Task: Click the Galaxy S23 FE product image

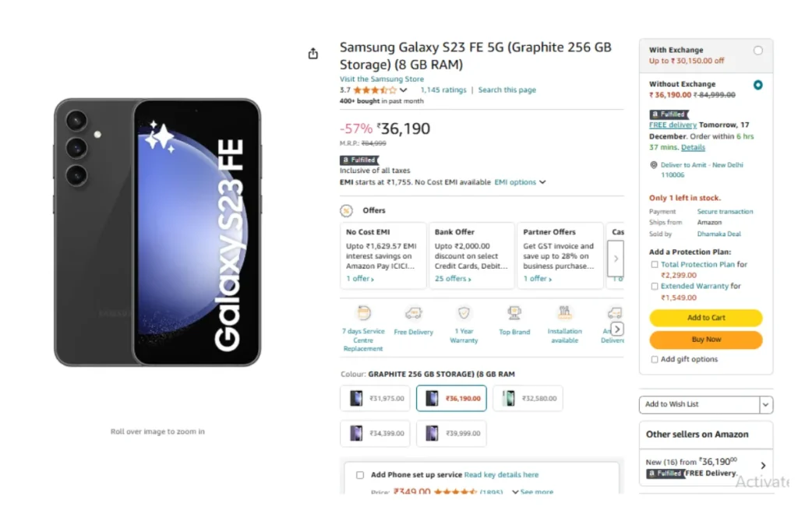Action: pos(157,232)
